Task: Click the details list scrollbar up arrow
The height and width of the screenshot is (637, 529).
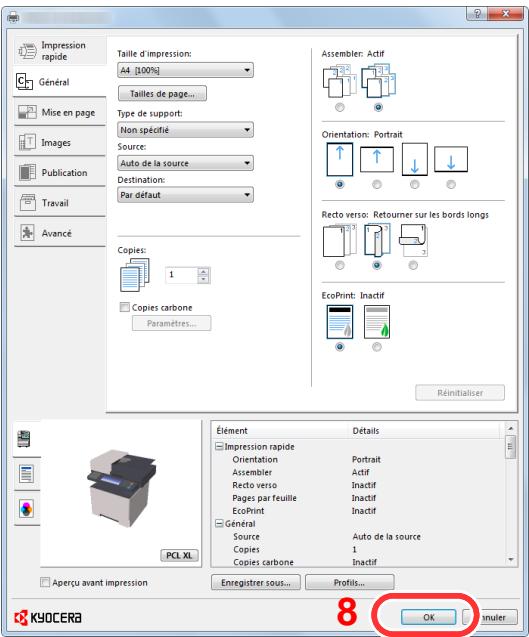Action: pyautogui.click(x=511, y=429)
